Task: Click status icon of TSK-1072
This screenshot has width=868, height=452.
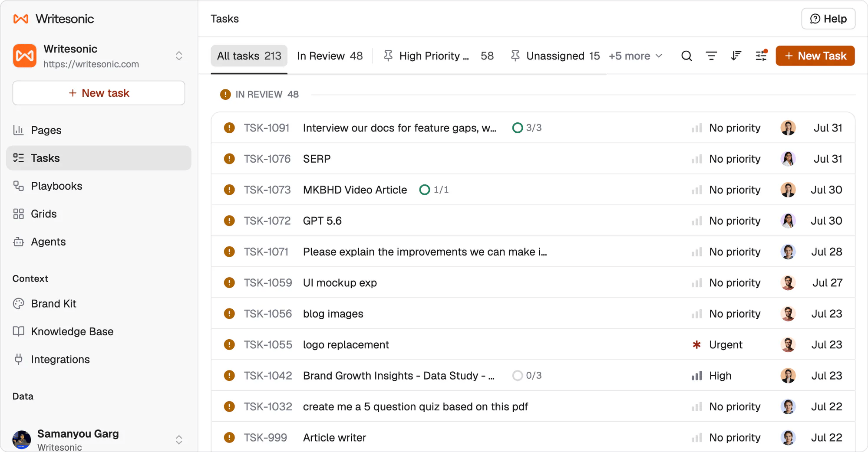Action: [229, 221]
